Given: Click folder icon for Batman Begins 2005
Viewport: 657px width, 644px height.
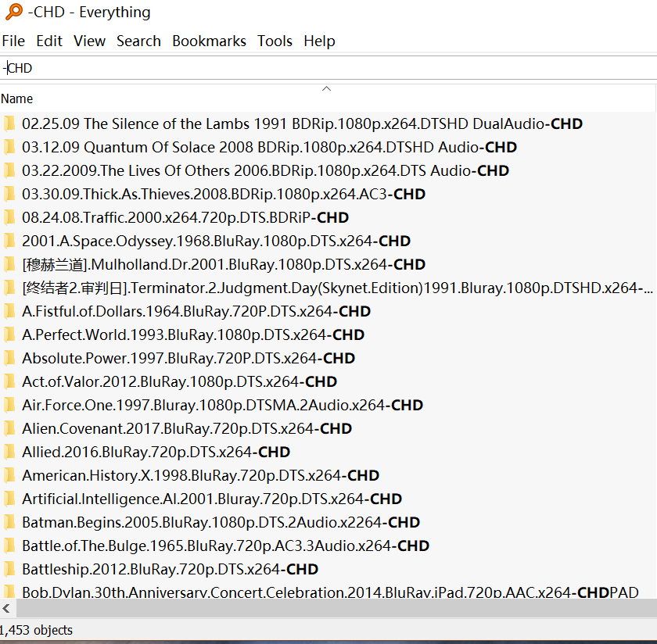Looking at the screenshot, I should [9, 522].
